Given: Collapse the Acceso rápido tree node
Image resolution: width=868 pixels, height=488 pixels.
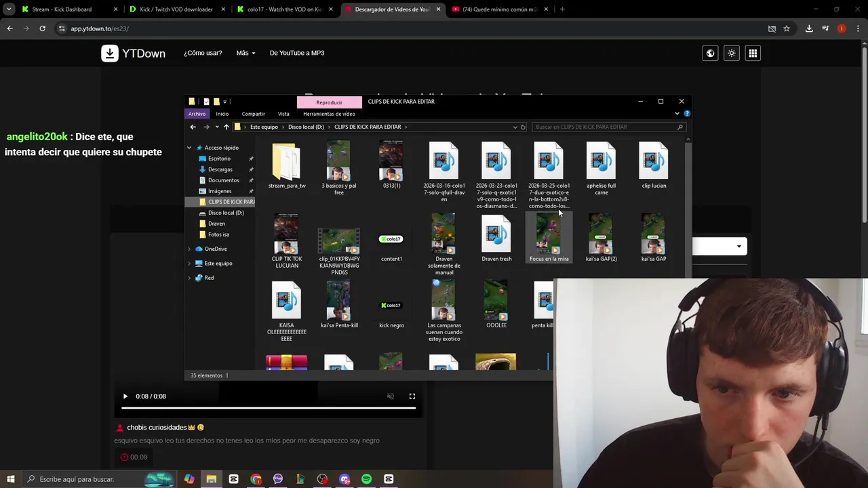Looking at the screenshot, I should pos(189,148).
